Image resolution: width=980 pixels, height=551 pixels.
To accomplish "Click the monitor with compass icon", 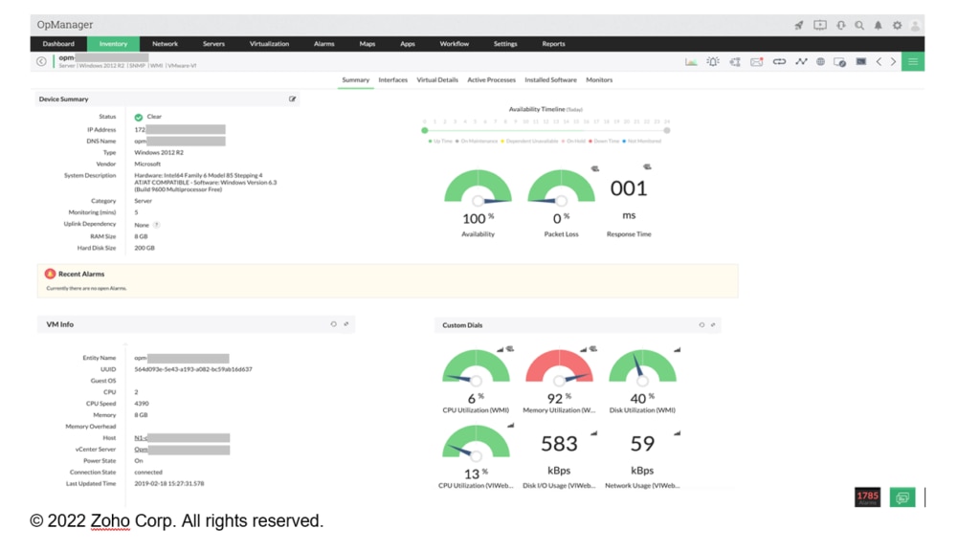I will pos(840,62).
